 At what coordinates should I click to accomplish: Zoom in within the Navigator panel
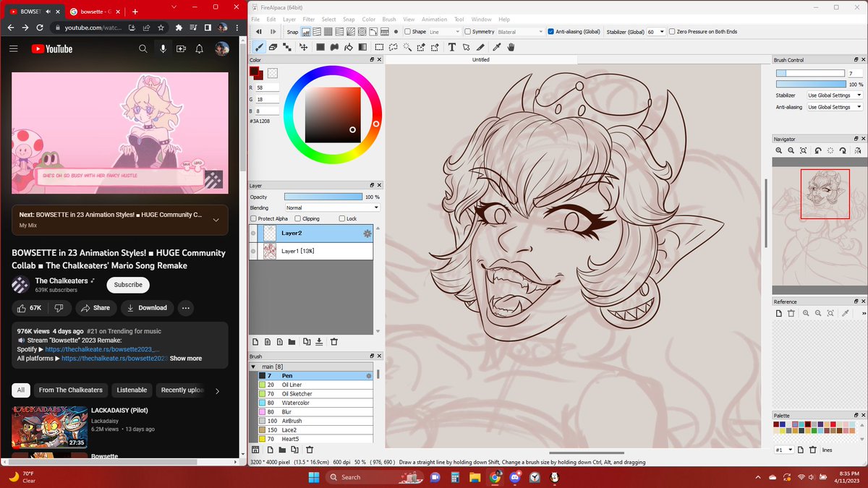coord(779,150)
